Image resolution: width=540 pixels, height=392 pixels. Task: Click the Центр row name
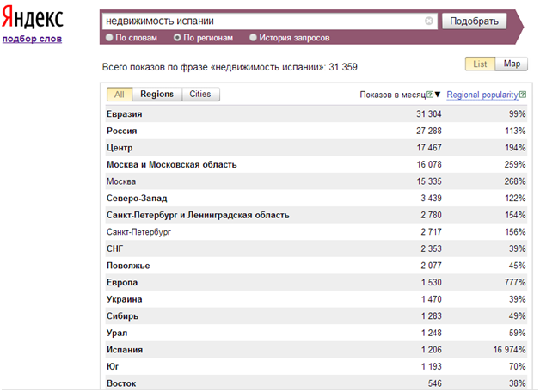(x=120, y=148)
